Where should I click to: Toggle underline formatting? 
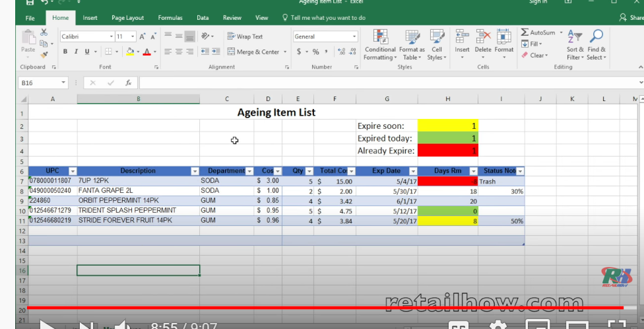[x=86, y=52]
